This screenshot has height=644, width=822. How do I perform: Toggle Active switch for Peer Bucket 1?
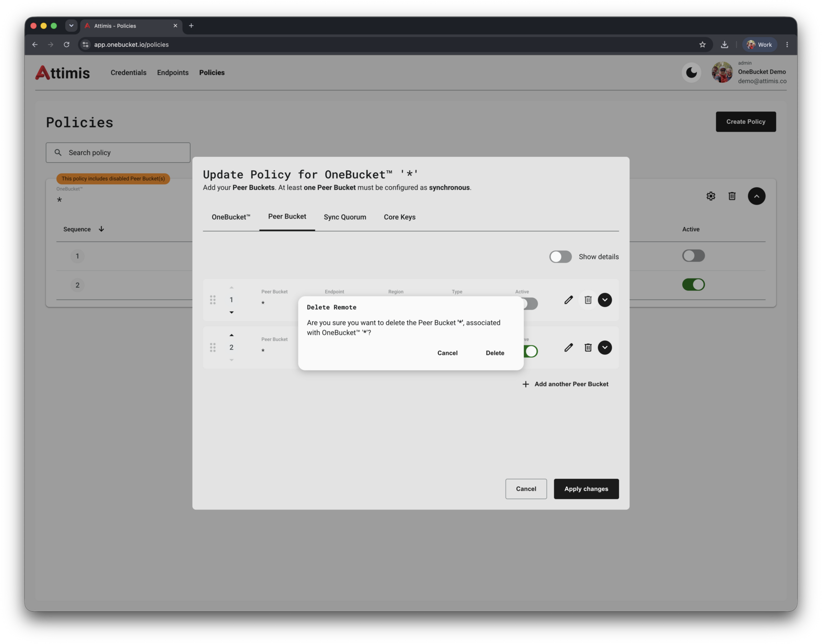pos(530,304)
